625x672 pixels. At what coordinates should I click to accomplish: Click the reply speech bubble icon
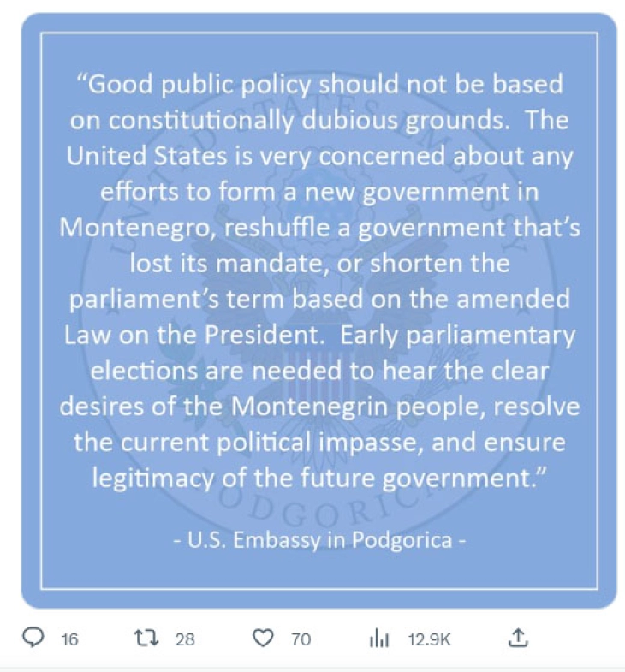33,638
